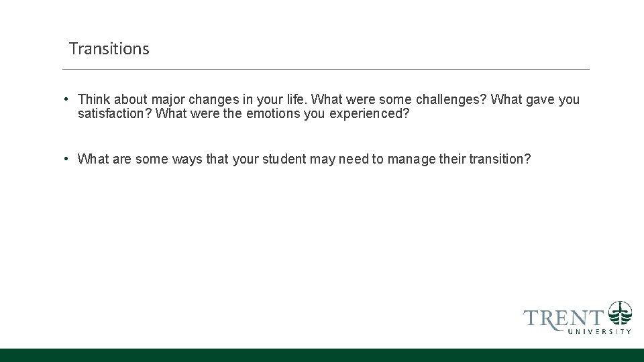
Task: Click the word 'experienced?' in first bullet
Action: tap(369, 114)
